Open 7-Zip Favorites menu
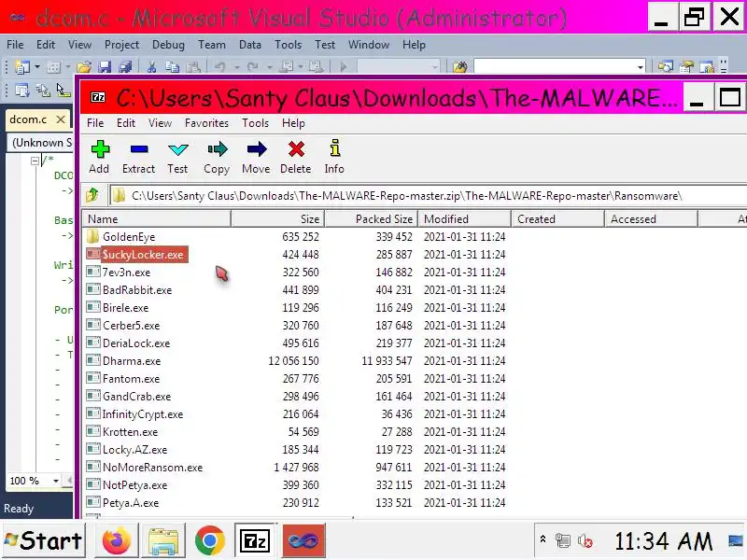Viewport: 747px width, 560px height. (206, 123)
